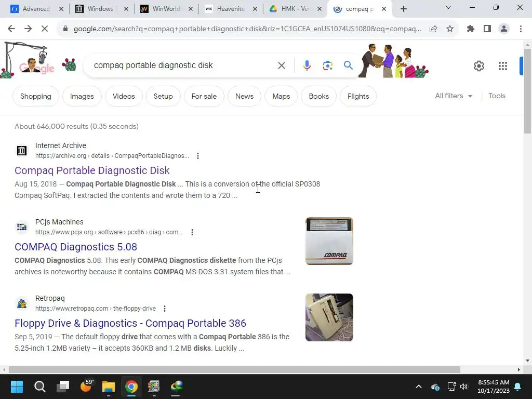Open COMPAQ Diagnostics 5.08 result

coord(76,247)
